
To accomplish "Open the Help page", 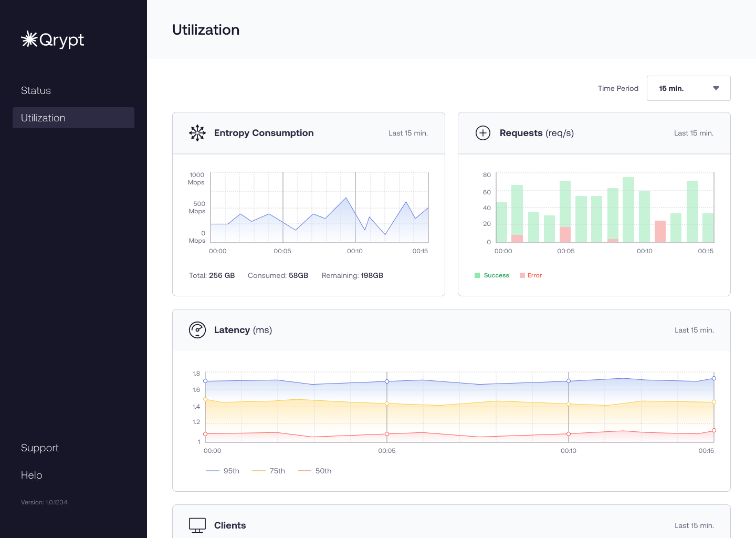I will pos(31,475).
